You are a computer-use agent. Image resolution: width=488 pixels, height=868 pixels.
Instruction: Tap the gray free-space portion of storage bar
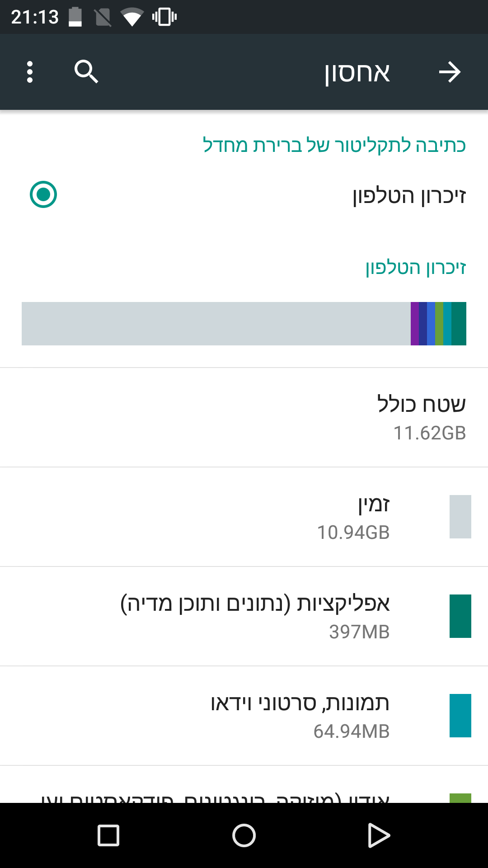tap(216, 324)
